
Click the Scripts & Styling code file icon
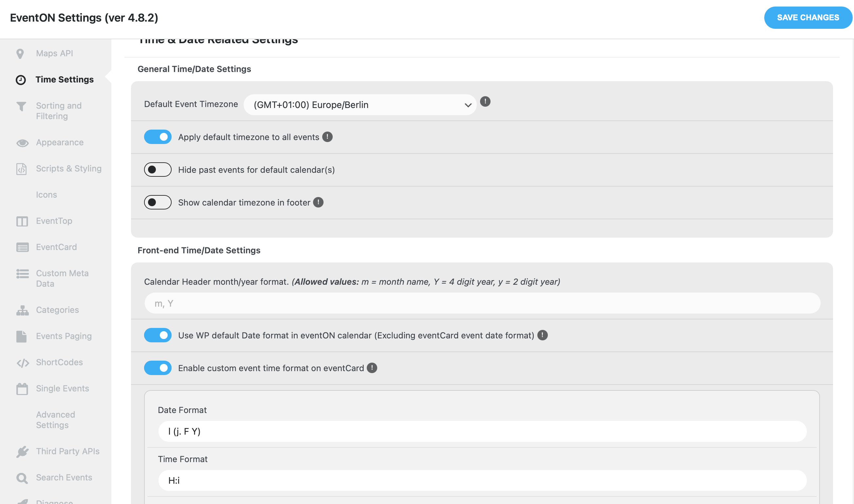pos(21,169)
